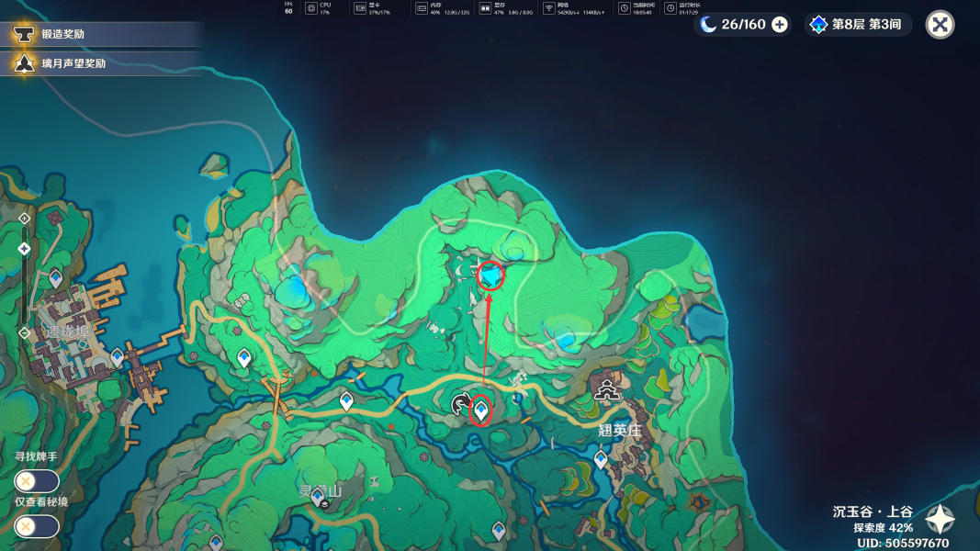
Task: Click the 运行时长 timer icon in the overlay
Action: point(670,8)
